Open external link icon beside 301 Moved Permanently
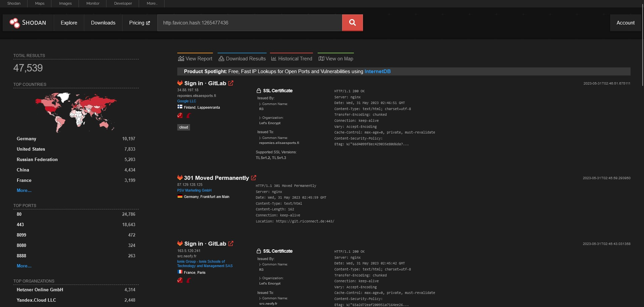This screenshot has height=307, width=644. [x=254, y=178]
